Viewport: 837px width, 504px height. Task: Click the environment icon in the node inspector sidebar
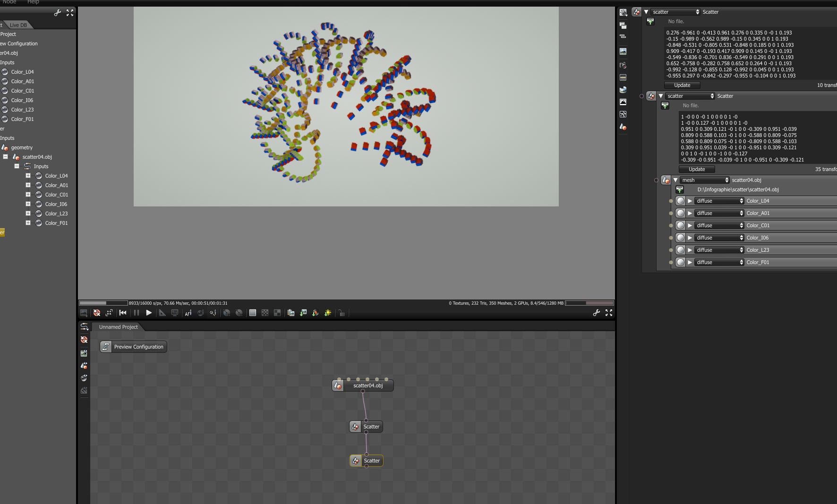(623, 90)
